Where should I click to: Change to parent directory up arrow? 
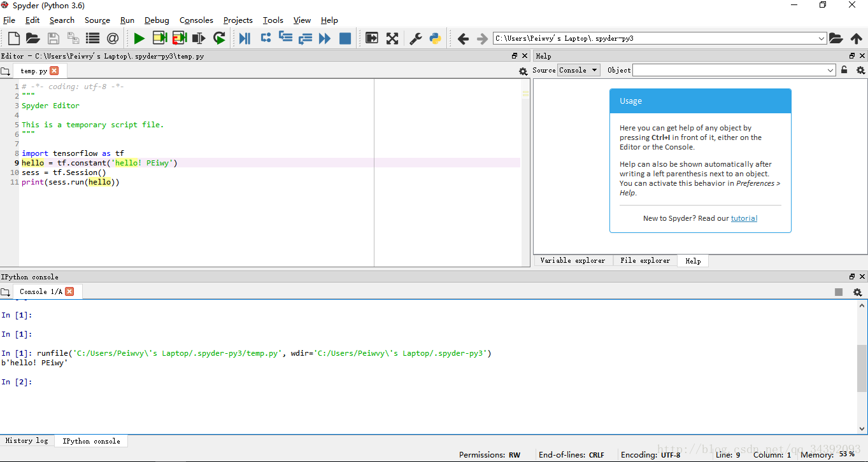pyautogui.click(x=857, y=38)
